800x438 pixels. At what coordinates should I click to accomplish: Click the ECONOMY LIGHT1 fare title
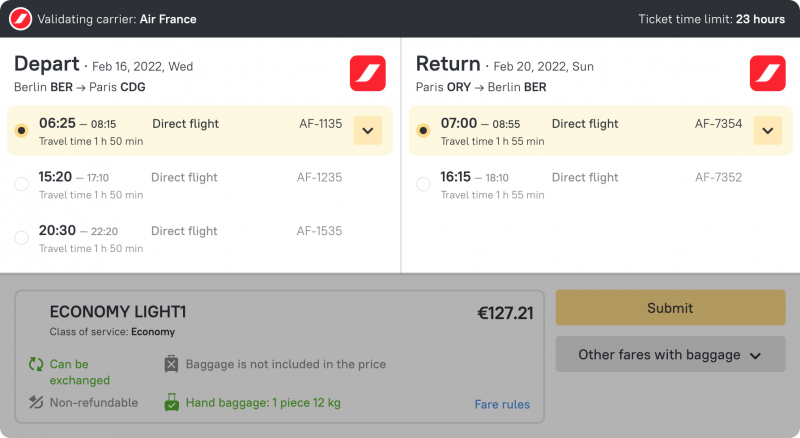pos(118,312)
